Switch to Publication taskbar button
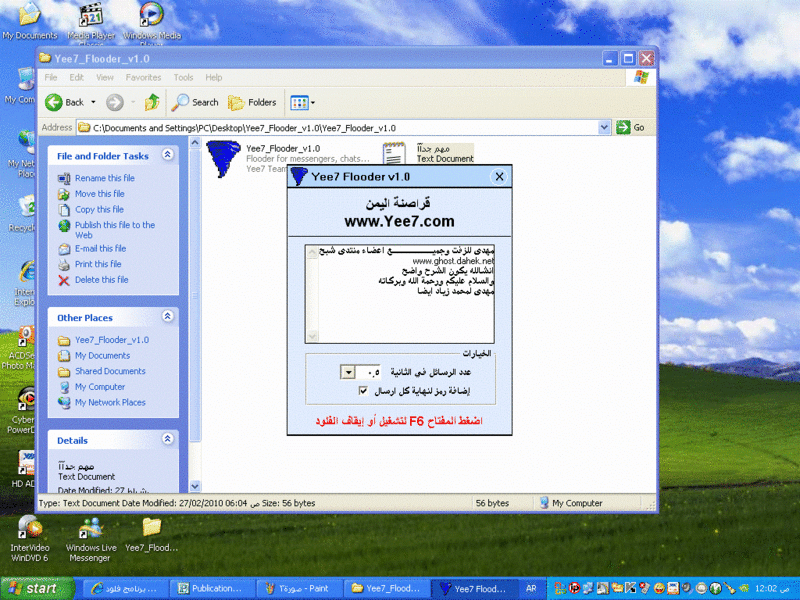The width and height of the screenshot is (800, 600). [x=211, y=588]
